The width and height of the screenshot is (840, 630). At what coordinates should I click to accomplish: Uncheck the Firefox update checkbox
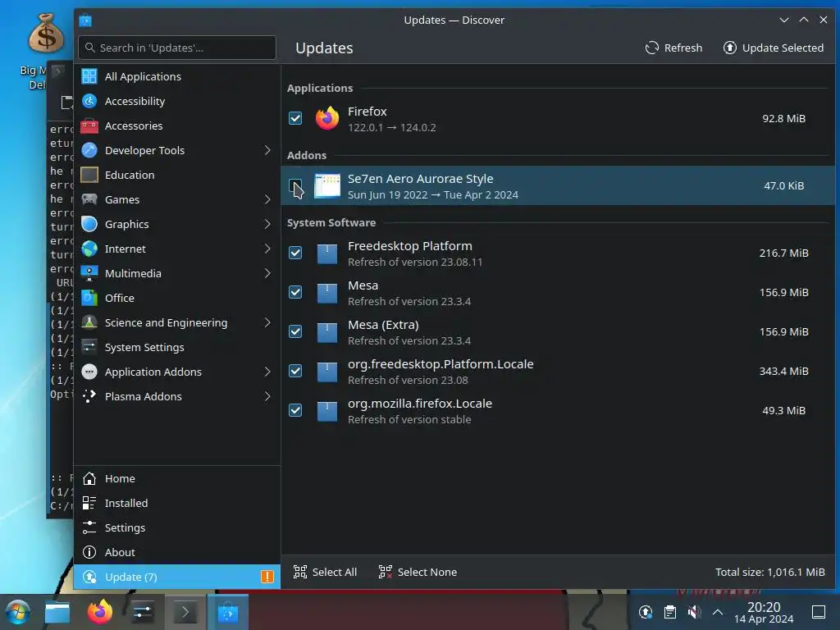point(295,118)
